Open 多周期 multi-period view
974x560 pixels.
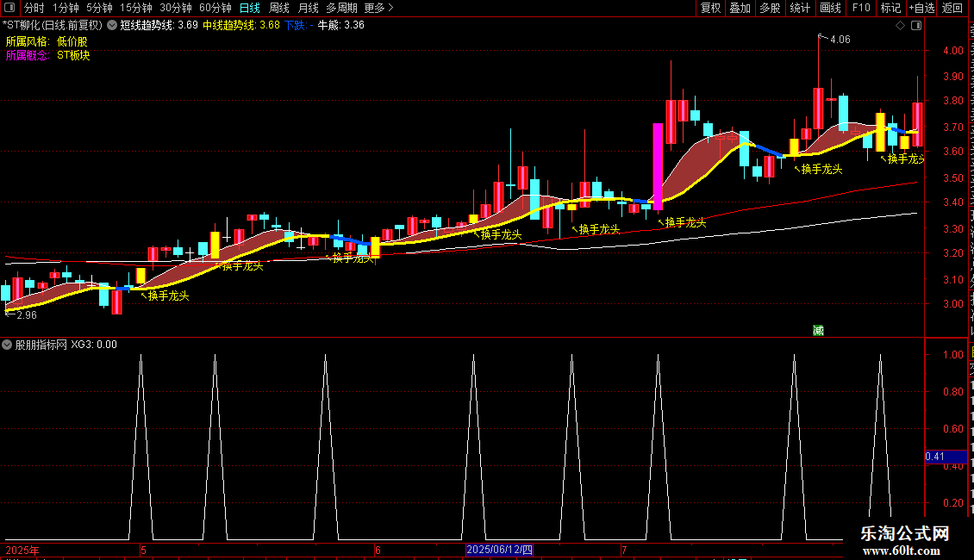pos(341,8)
